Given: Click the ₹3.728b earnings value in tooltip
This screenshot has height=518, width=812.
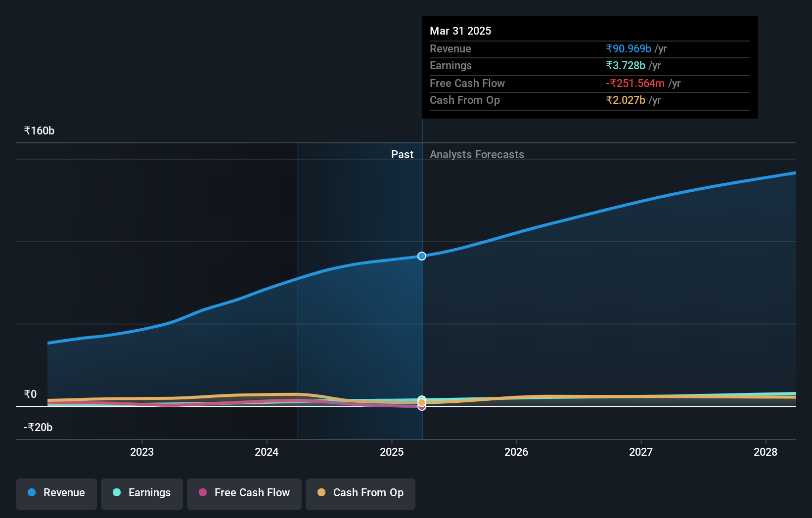Looking at the screenshot, I should point(626,65).
